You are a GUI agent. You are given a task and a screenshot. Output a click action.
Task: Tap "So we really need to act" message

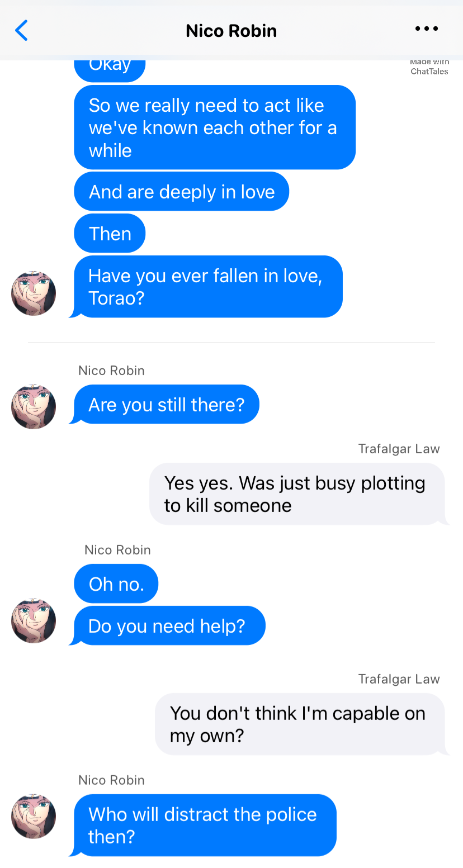(214, 127)
